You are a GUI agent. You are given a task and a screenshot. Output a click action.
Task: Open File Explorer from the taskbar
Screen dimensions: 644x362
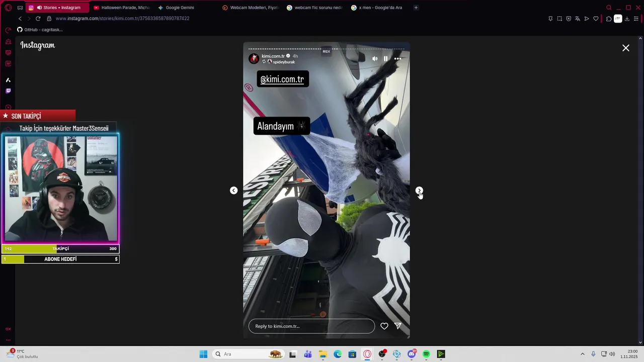click(323, 354)
